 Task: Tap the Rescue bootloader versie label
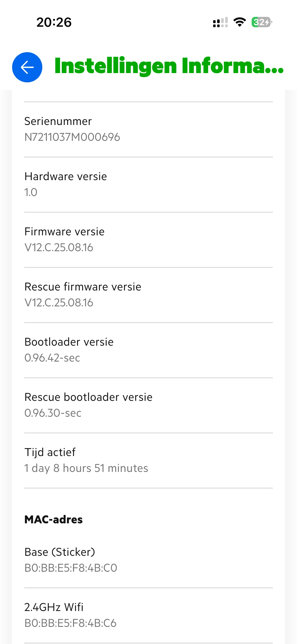(x=88, y=397)
